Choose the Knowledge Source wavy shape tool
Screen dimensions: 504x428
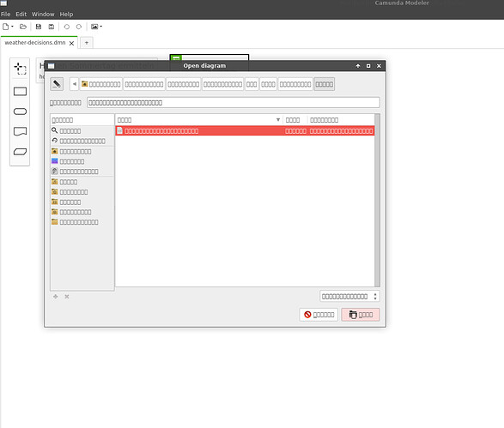20,131
